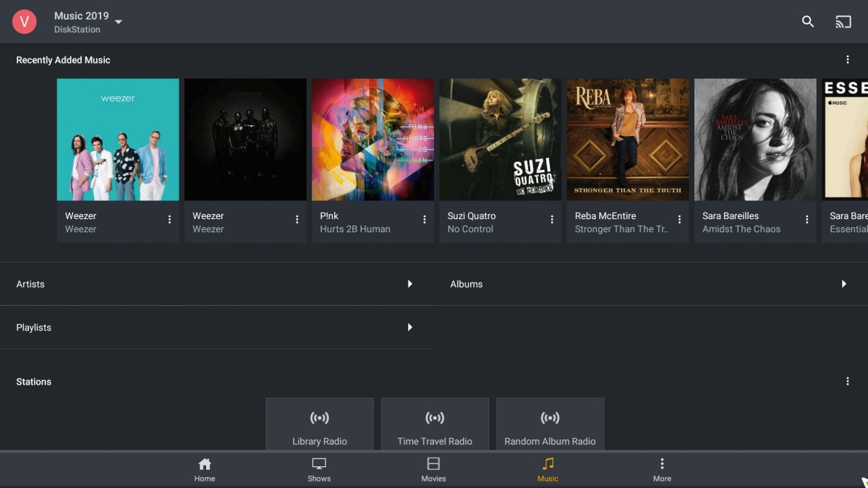868x488 pixels.
Task: Switch to the Movies tab
Action: click(433, 469)
